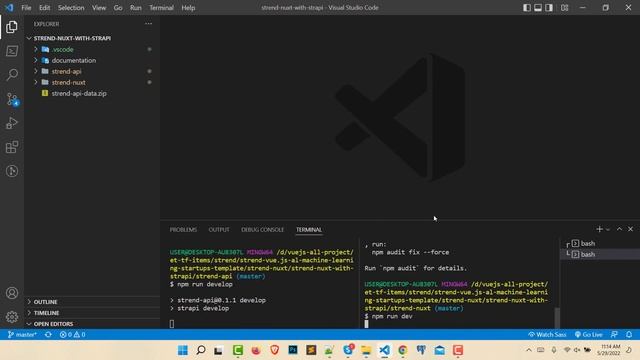The width and height of the screenshot is (640, 360).
Task: Open the Windows Start menu
Action: (x=182, y=350)
